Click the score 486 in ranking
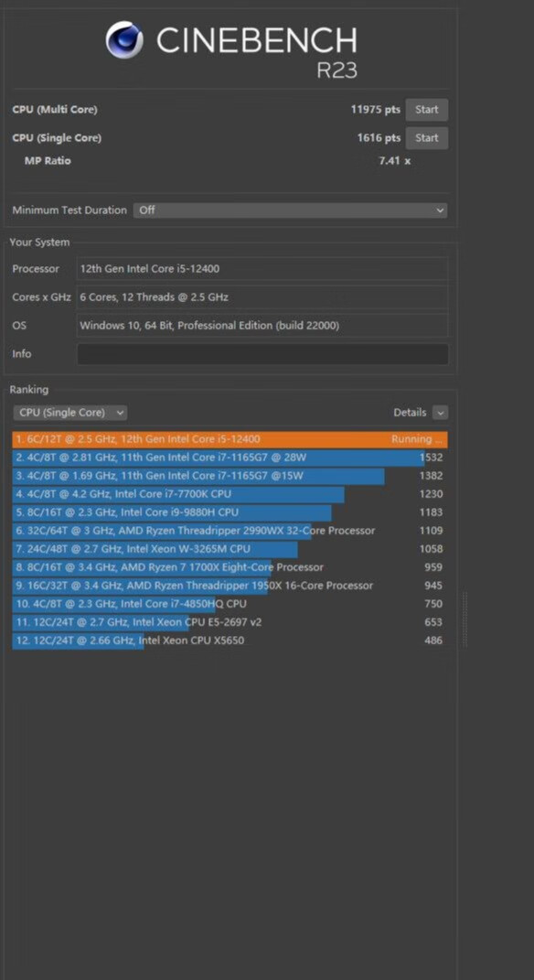 pyautogui.click(x=433, y=641)
